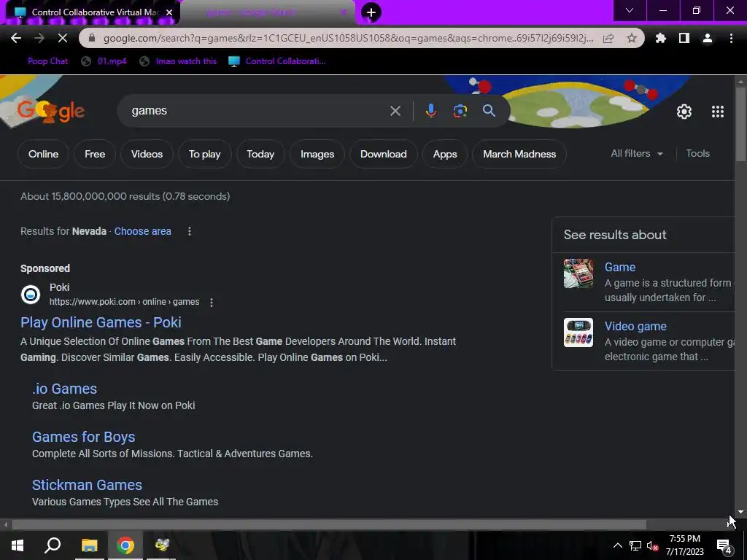Open the tab search dropdown
This screenshot has width=747, height=560.
(630, 10)
